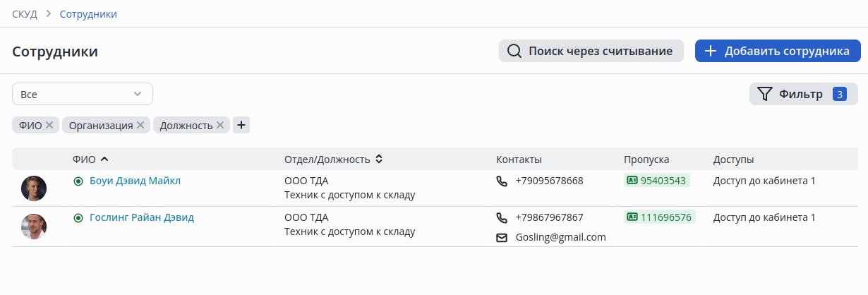
Task: Remove the Организация filter chip
Action: click(140, 125)
